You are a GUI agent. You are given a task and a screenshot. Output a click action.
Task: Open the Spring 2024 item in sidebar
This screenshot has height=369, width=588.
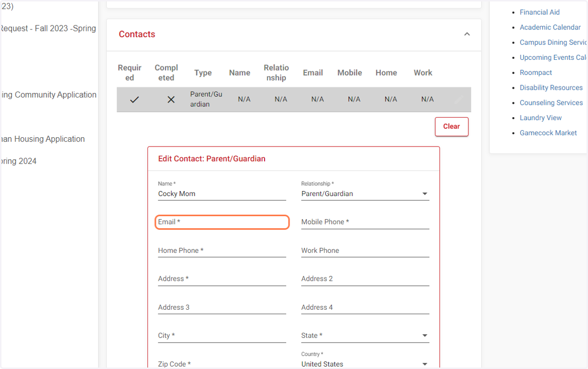(x=18, y=161)
